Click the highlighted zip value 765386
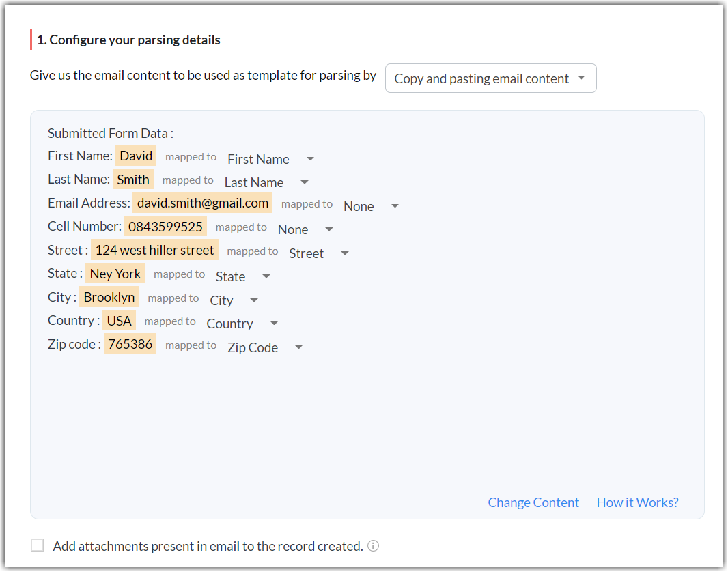The width and height of the screenshot is (728, 572). point(130,344)
